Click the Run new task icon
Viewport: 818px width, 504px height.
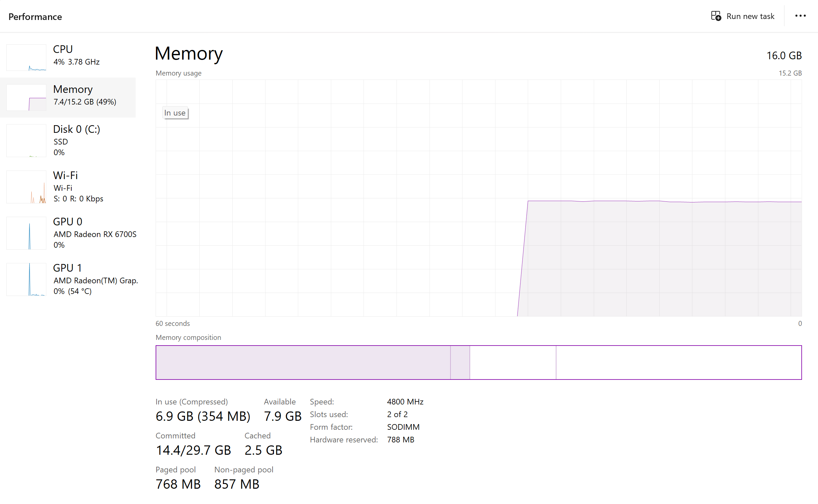(716, 16)
